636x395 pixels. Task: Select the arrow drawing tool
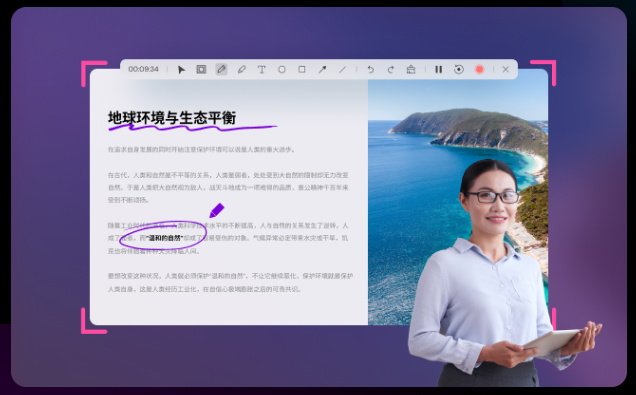click(x=322, y=69)
